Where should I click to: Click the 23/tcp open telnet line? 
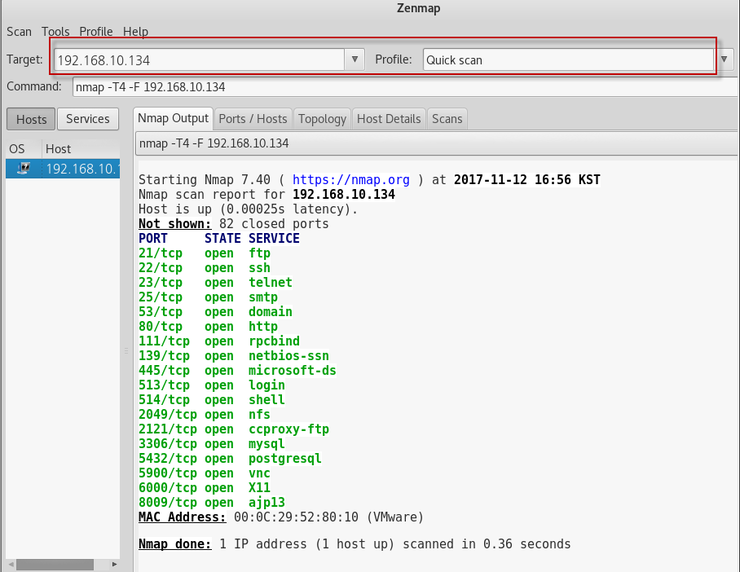click(x=215, y=283)
